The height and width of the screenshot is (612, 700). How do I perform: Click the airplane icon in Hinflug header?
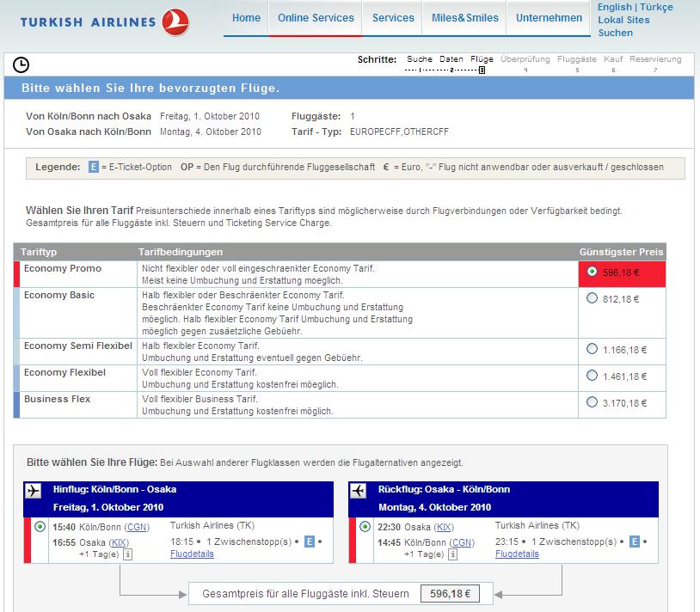34,490
